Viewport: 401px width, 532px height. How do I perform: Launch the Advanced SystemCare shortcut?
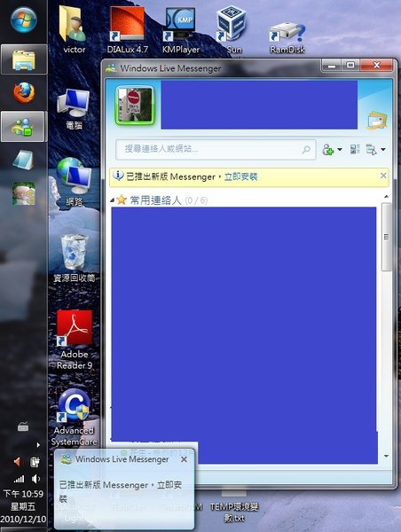[x=74, y=418]
